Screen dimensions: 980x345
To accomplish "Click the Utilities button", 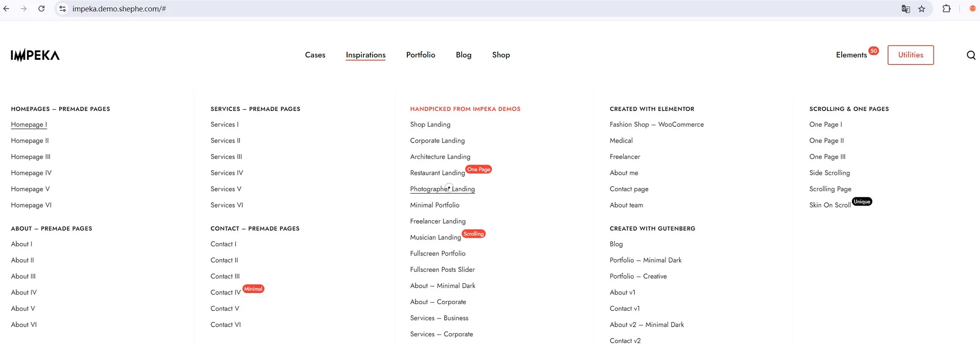I will [x=911, y=55].
